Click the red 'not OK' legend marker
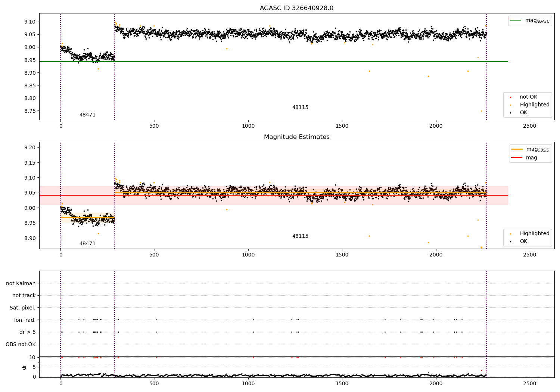The image size is (560, 392). [x=511, y=97]
